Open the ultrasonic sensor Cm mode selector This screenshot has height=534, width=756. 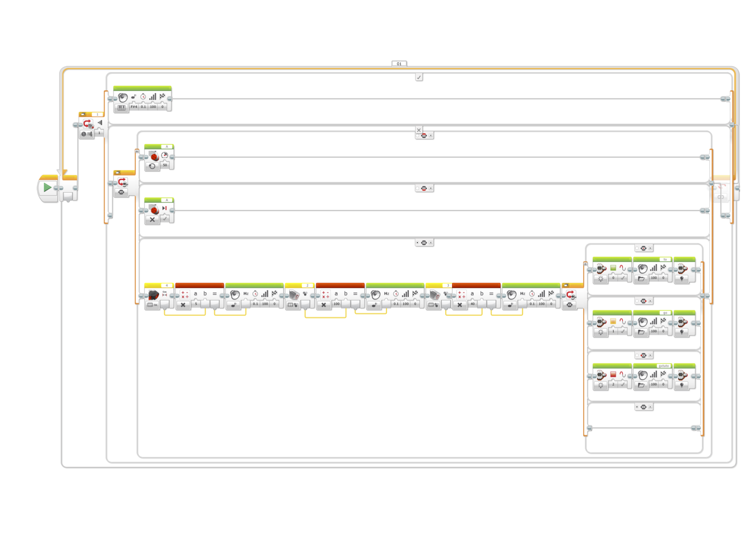153,305
